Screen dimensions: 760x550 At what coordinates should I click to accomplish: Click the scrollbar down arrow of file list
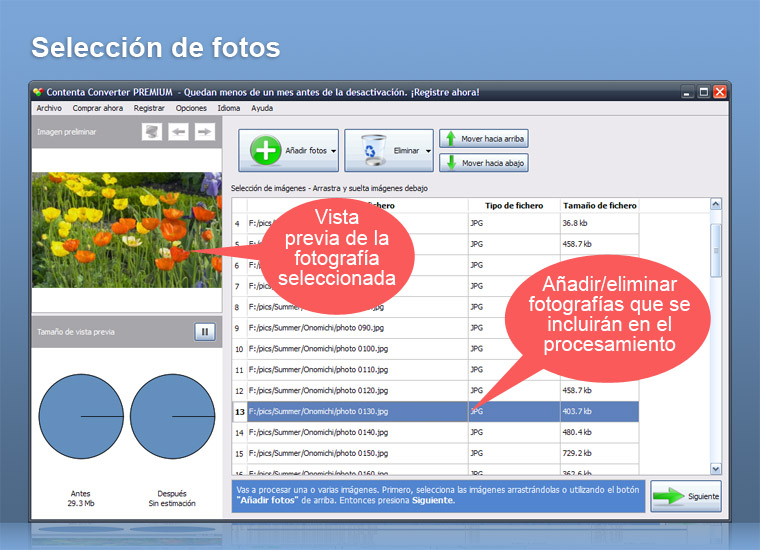715,469
